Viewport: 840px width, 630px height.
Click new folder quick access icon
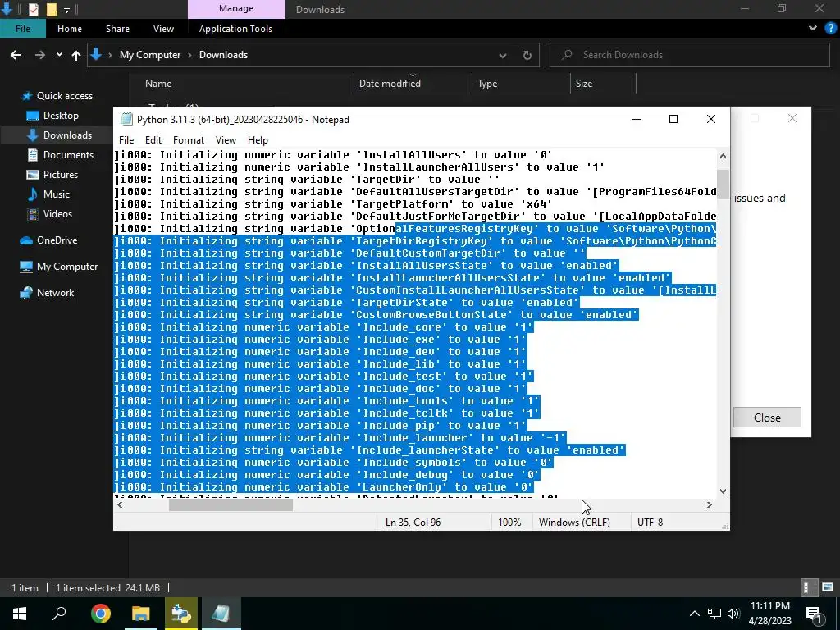pyautogui.click(x=52, y=9)
